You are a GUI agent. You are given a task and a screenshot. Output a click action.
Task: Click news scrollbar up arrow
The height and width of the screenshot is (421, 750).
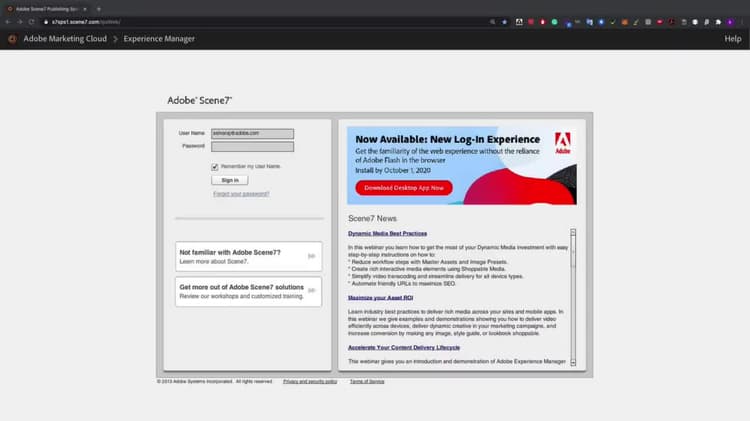(x=573, y=232)
